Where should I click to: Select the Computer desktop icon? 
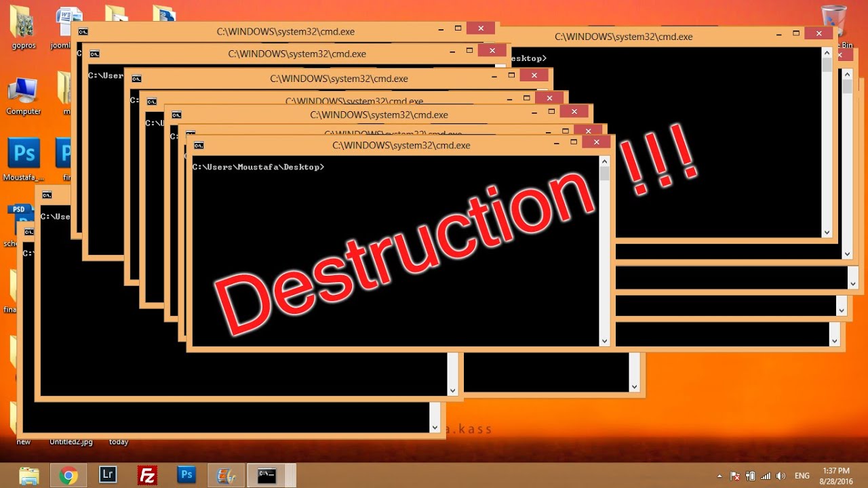tap(23, 96)
